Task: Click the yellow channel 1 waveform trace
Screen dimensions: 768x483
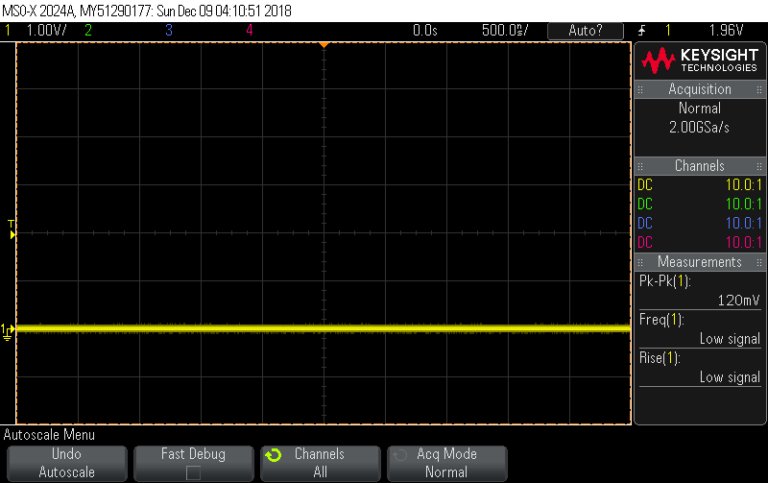Action: point(323,328)
